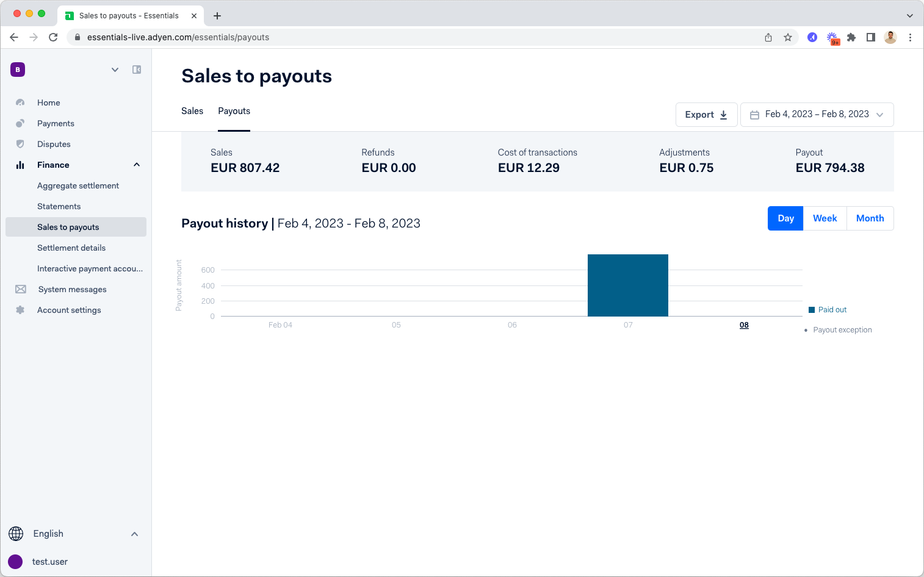View site security lock info

click(78, 37)
